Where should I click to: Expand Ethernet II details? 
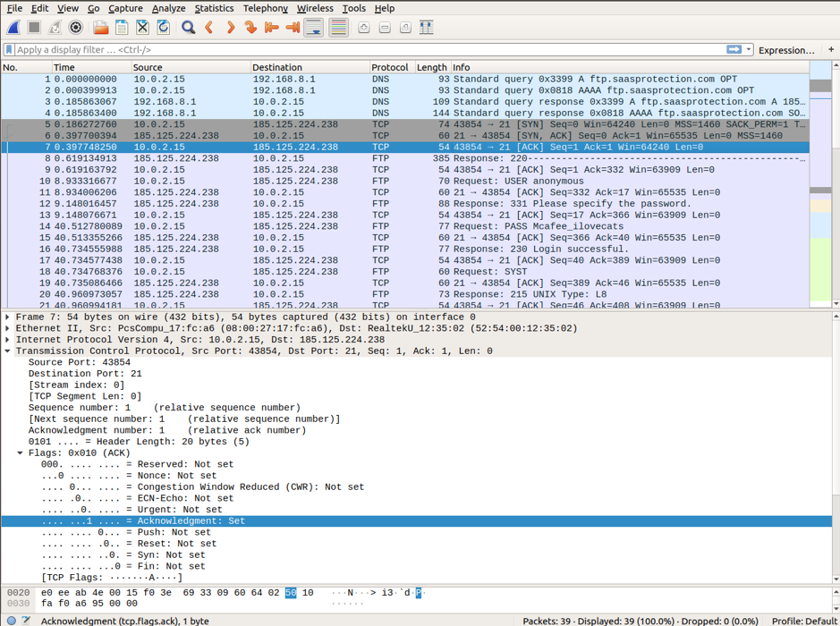[8, 328]
